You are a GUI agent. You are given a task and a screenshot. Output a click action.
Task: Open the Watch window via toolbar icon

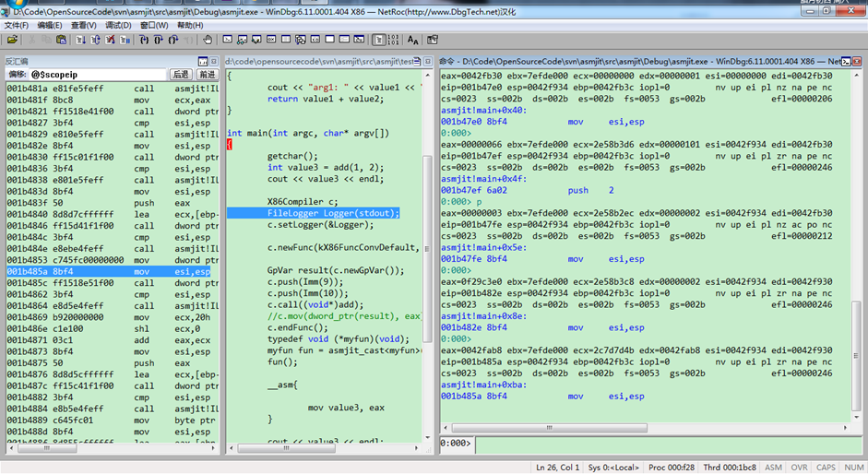point(242,40)
